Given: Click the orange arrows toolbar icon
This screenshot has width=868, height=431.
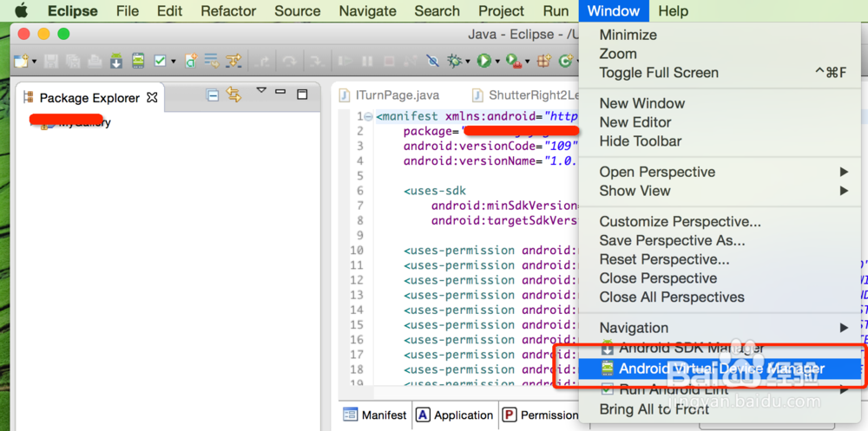Looking at the screenshot, I should coord(233,61).
